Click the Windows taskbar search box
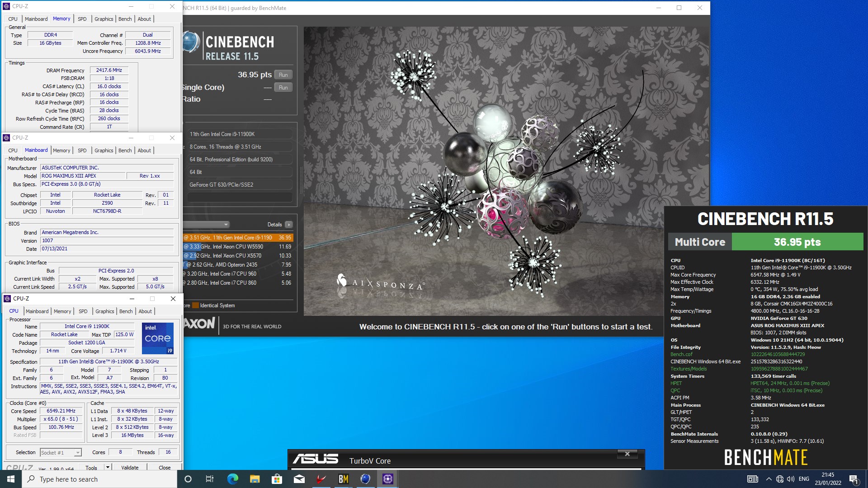The width and height of the screenshot is (868, 488). tap(99, 479)
